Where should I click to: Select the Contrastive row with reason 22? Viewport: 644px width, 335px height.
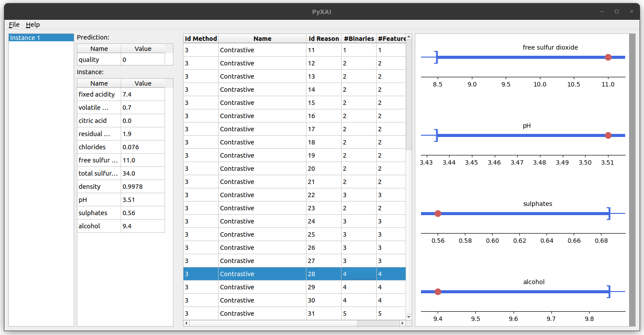262,195
